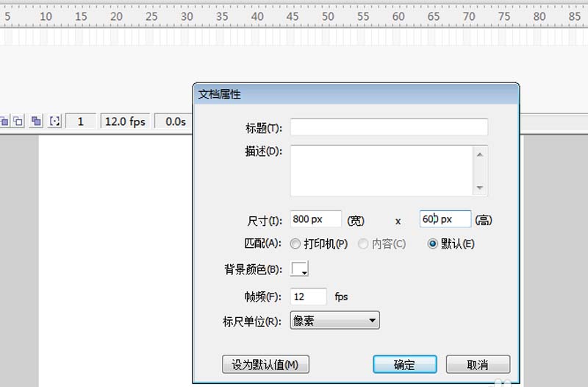Confirm with the 确定 button
Screen dimensions: 588x387
[x=405, y=364]
